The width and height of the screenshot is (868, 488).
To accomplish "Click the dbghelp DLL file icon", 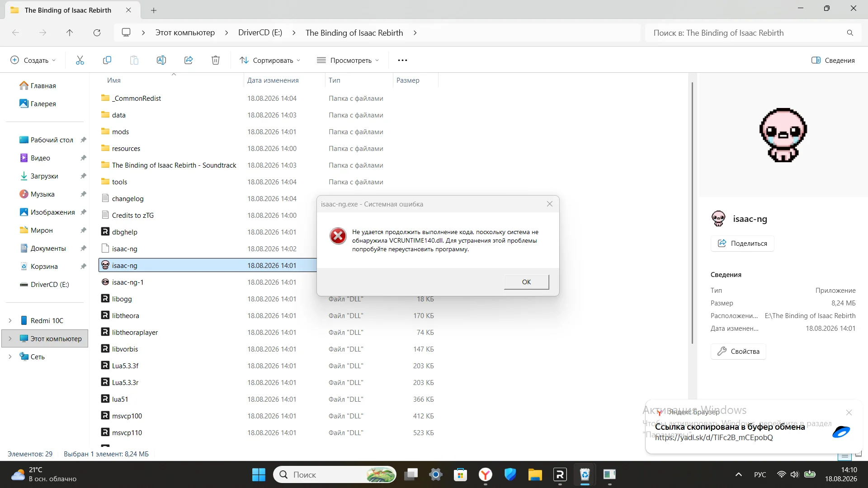I will (x=105, y=232).
